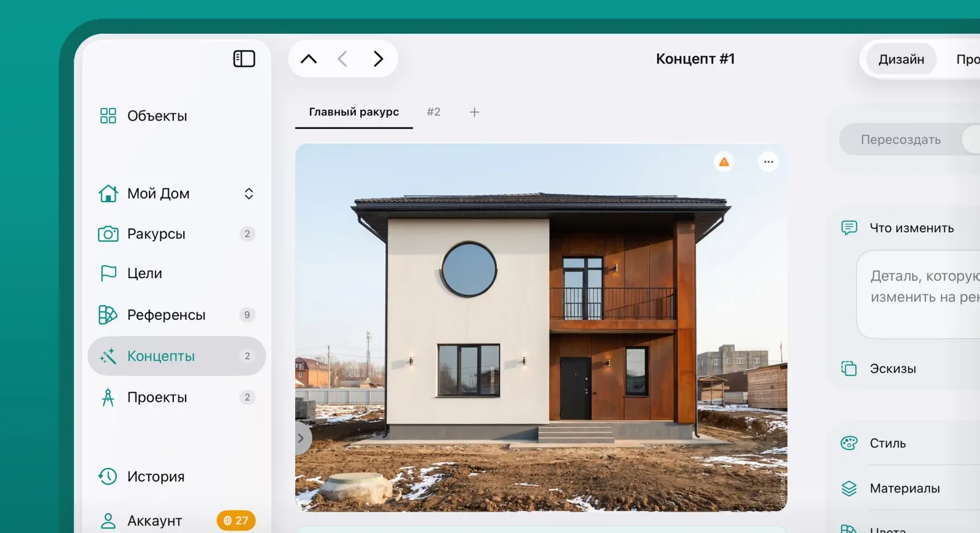
Task: Go to previous concept with left arrow
Action: click(x=342, y=59)
